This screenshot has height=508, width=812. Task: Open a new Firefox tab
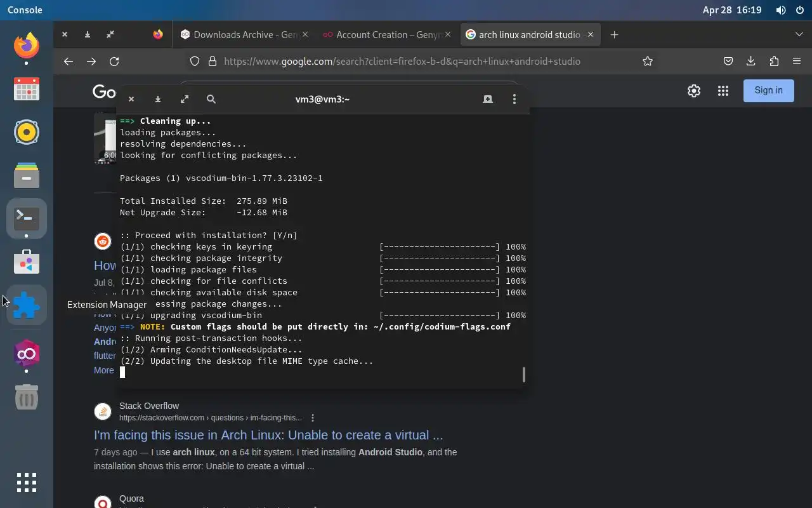tap(614, 35)
